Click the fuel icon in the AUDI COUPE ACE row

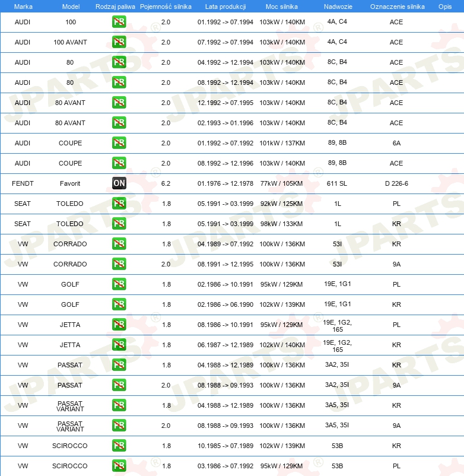tap(119, 163)
